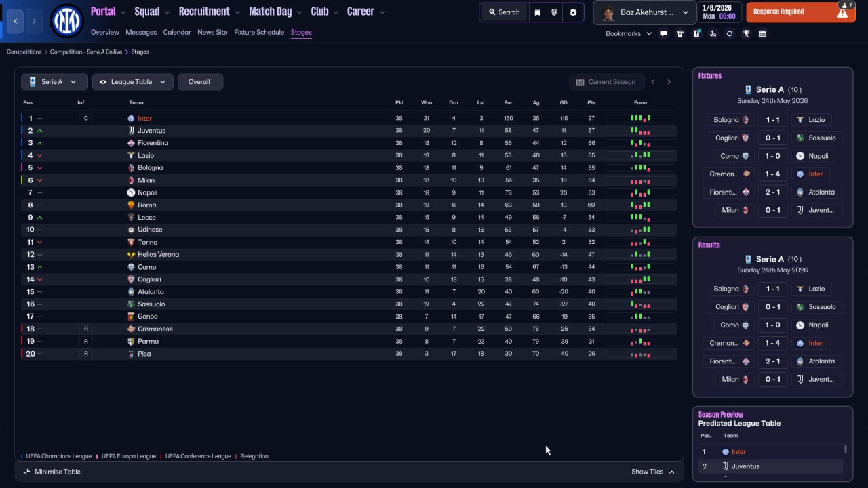
Task: Open the Serie A competition dropdown
Action: point(54,82)
